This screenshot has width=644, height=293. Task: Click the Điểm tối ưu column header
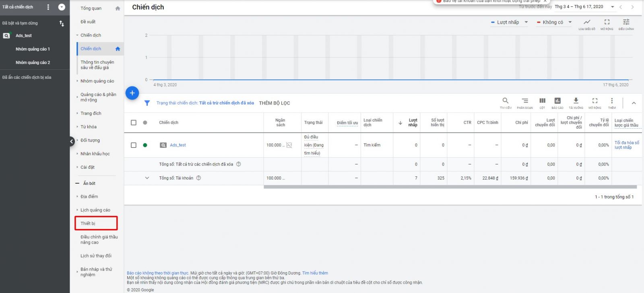347,123
